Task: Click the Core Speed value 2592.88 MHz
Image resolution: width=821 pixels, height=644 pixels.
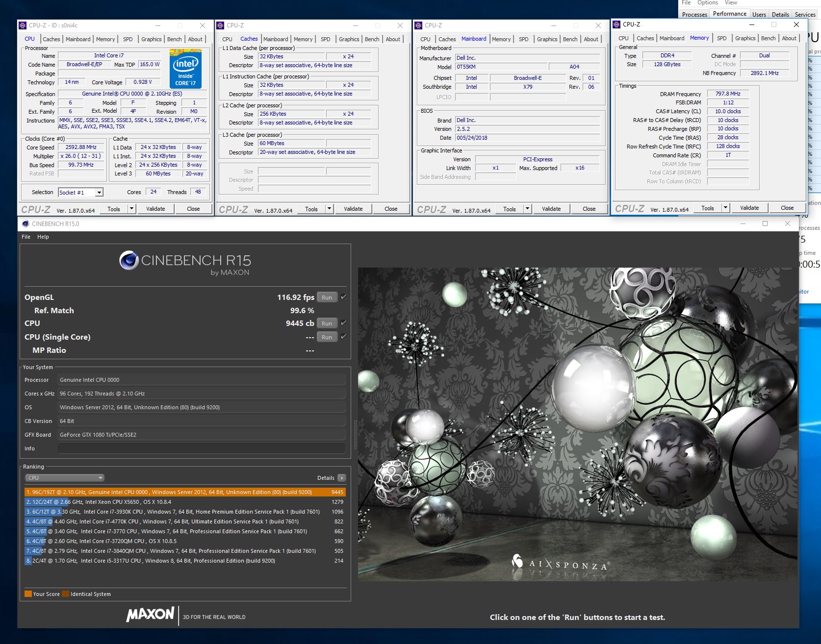Action: [x=81, y=147]
